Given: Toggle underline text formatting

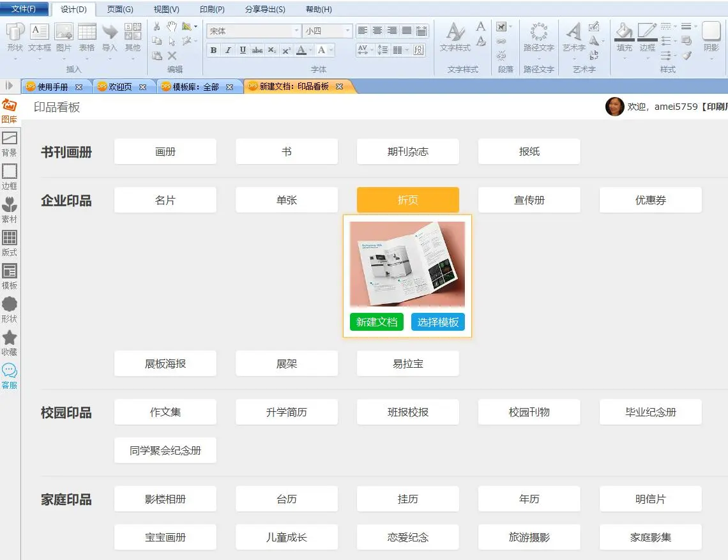Looking at the screenshot, I should tap(243, 50).
